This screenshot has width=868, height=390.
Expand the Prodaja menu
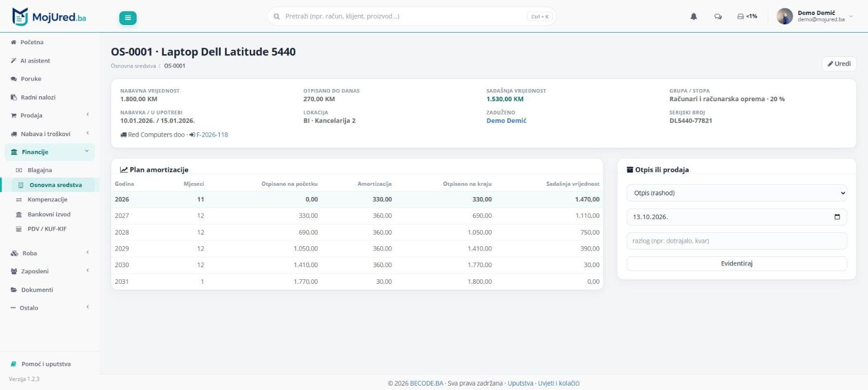[50, 115]
